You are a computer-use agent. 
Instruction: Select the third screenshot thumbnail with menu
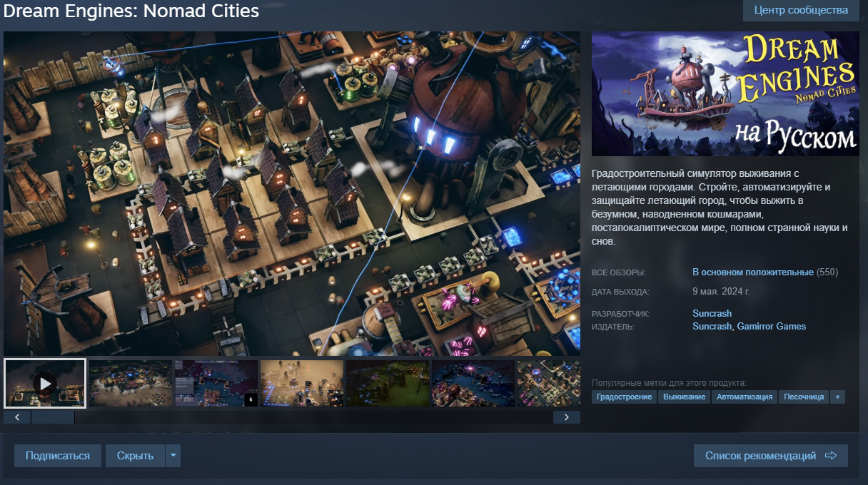pyautogui.click(x=216, y=384)
